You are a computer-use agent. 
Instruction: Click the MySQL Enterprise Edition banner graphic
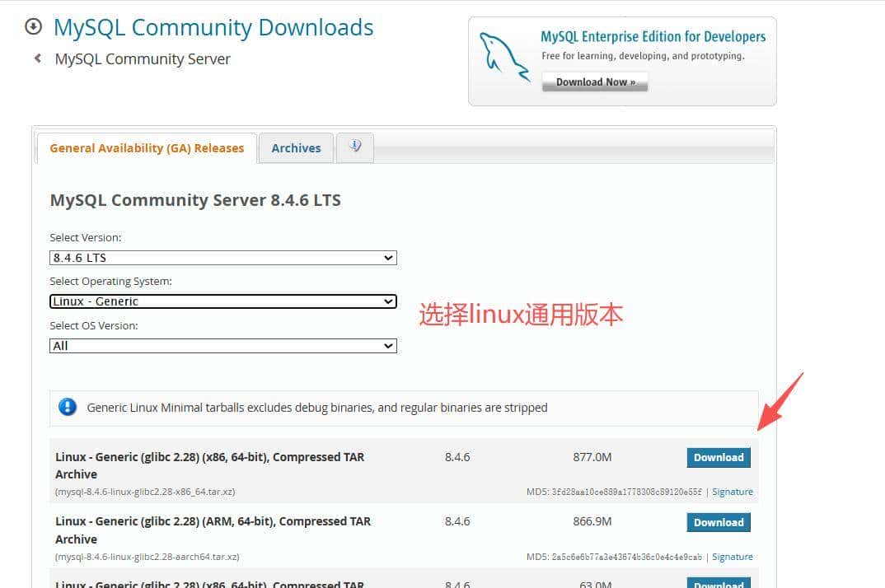click(x=622, y=59)
